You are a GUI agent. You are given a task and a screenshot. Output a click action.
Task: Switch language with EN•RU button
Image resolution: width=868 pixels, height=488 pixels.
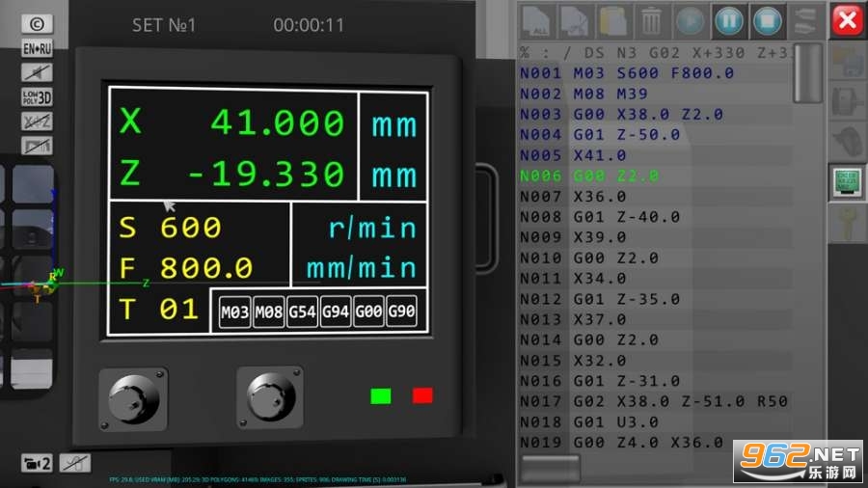[x=37, y=48]
